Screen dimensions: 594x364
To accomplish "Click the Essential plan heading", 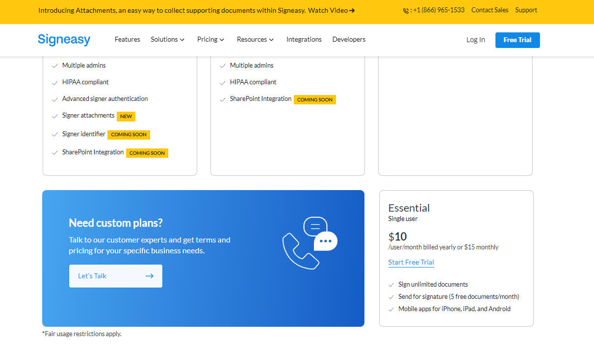I will pyautogui.click(x=409, y=208).
